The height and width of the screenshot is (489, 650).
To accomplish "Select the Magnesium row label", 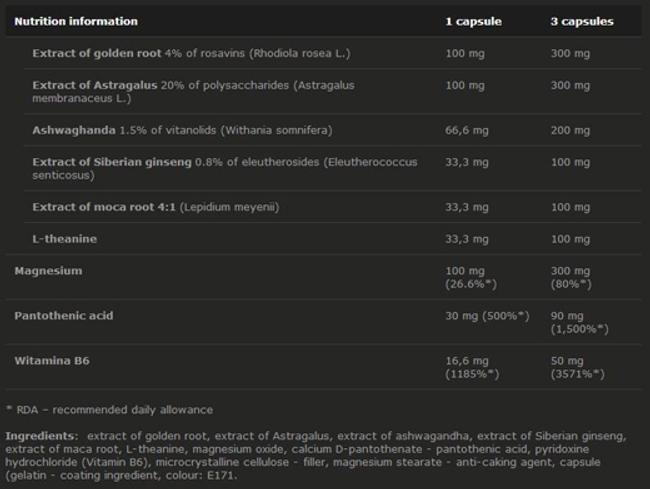I will click(49, 271).
